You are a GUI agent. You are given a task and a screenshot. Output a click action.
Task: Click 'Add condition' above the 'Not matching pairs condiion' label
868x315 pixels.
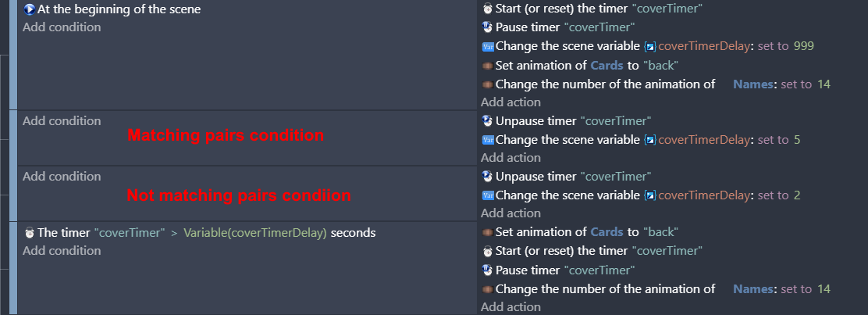(x=62, y=177)
